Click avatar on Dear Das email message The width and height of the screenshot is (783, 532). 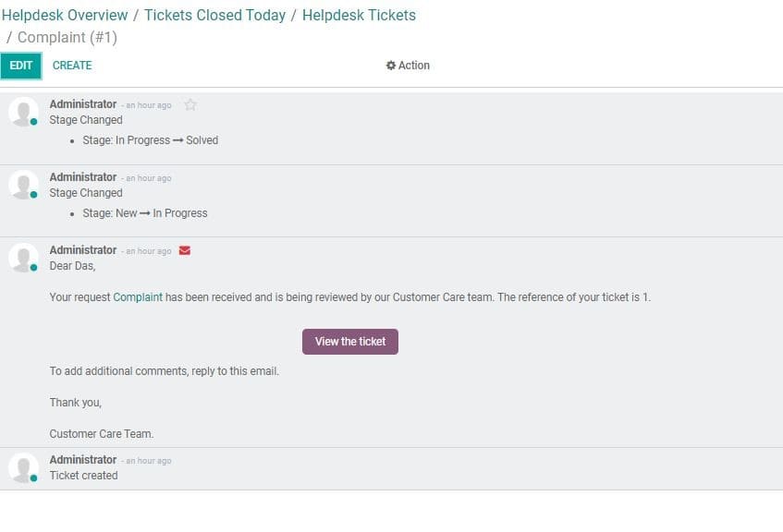(23, 257)
